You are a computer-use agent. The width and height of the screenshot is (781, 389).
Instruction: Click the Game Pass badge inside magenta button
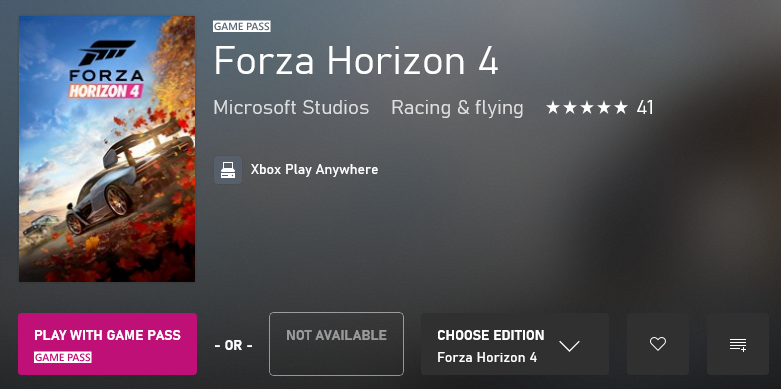63,357
